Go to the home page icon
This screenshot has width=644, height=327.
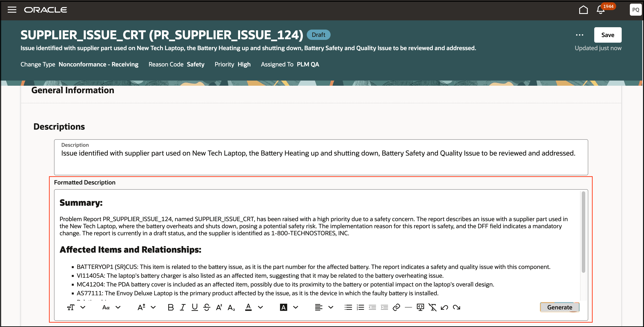tap(583, 10)
